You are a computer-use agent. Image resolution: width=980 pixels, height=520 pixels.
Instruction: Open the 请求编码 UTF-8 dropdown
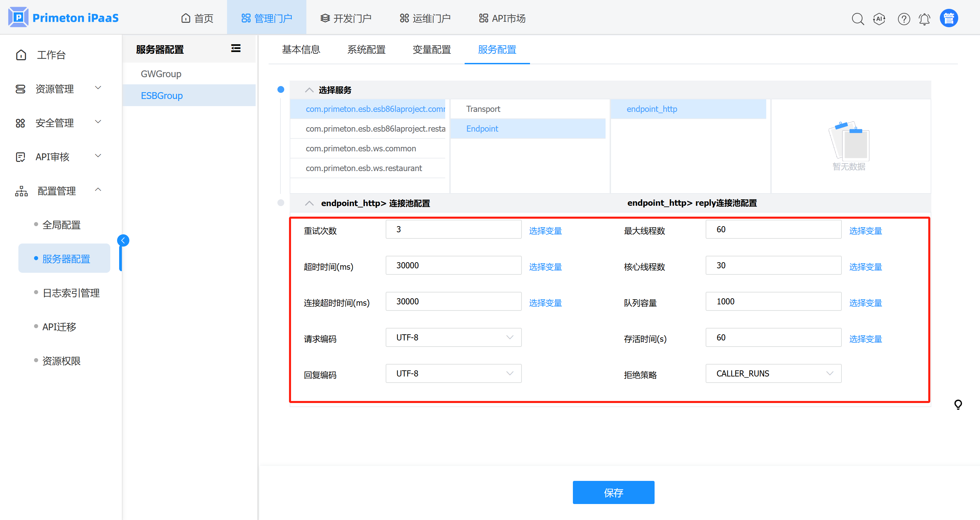453,337
